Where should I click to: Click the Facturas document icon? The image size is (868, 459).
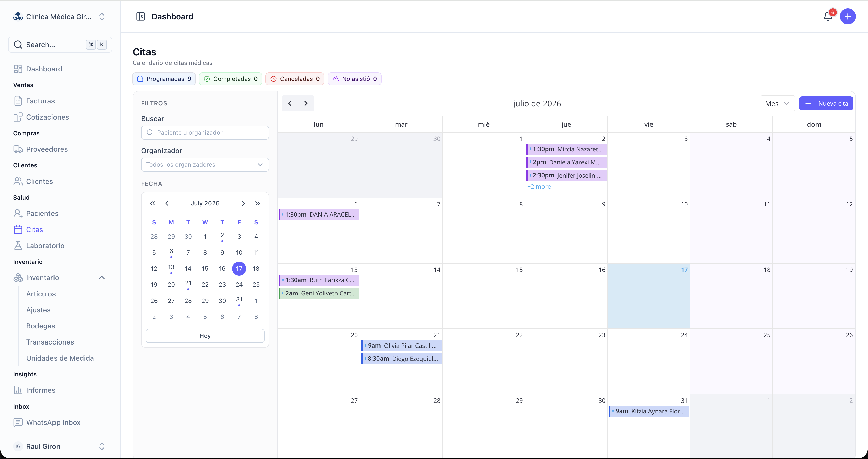click(18, 101)
